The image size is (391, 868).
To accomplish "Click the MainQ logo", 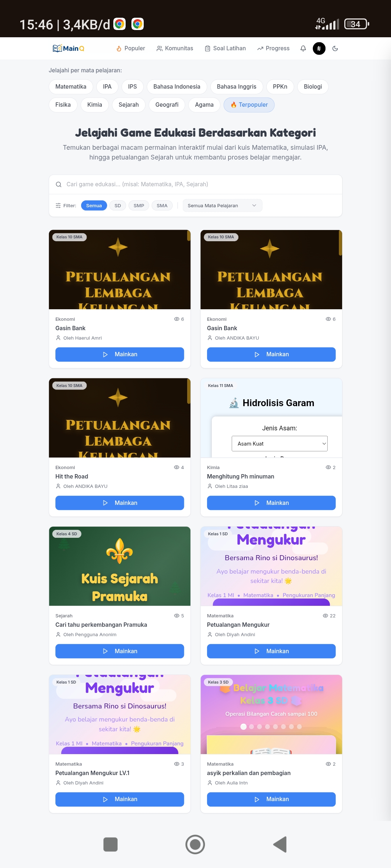I will pos(68,48).
